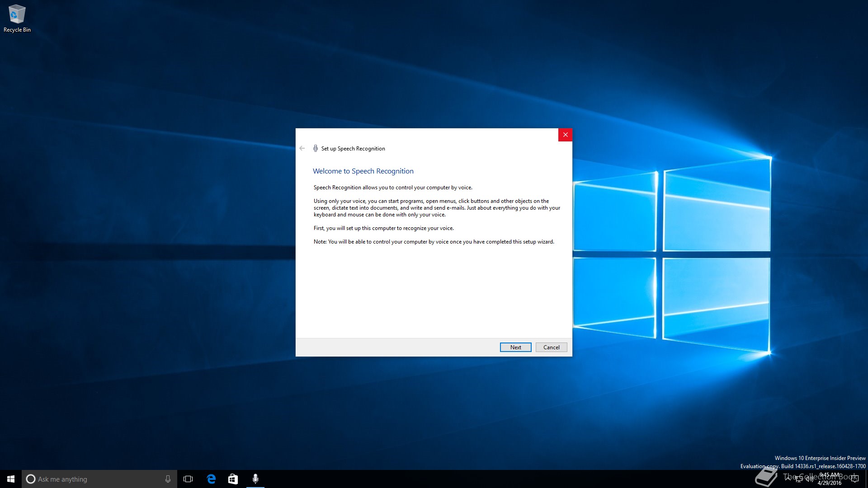Screen dimensions: 868x488
Task: Click the paragraph starting 'Using only your voice'
Action: point(437,208)
